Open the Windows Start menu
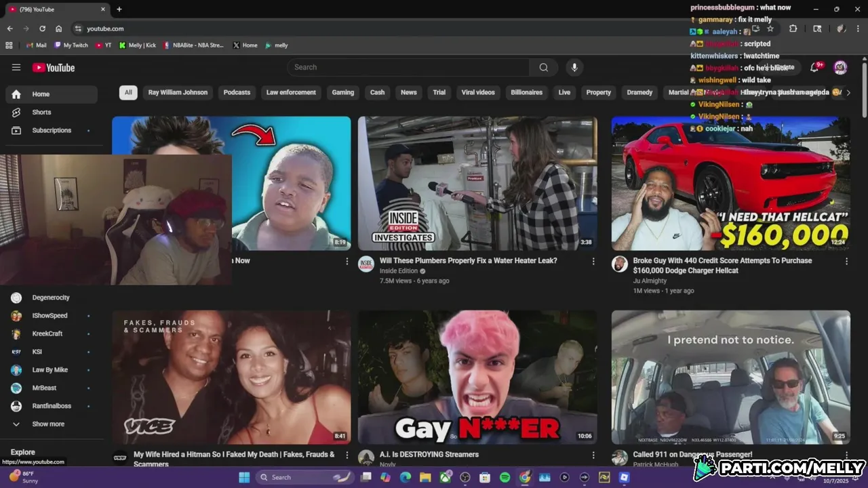 [244, 477]
